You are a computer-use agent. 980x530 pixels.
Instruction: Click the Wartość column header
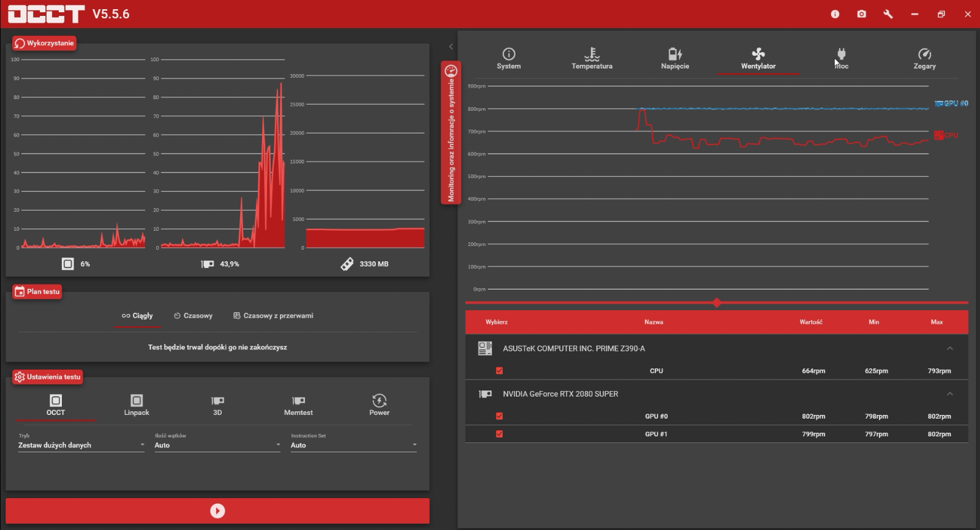point(811,322)
